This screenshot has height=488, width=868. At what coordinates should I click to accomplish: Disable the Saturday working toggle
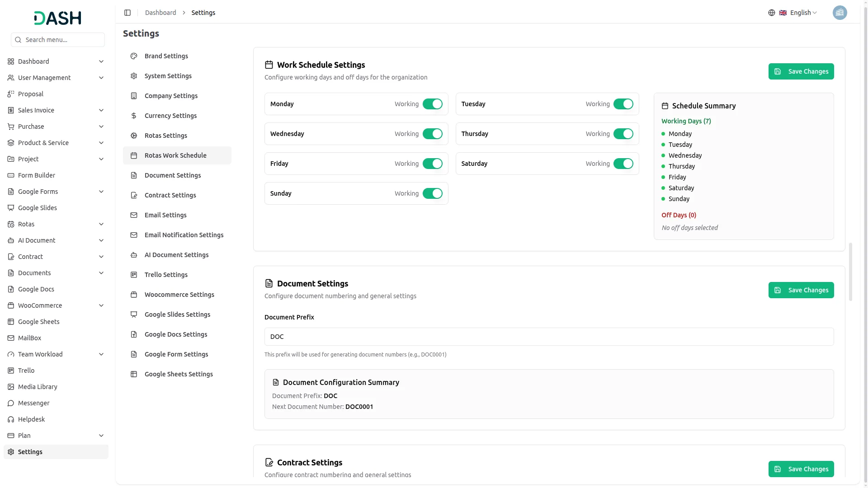[623, 164]
